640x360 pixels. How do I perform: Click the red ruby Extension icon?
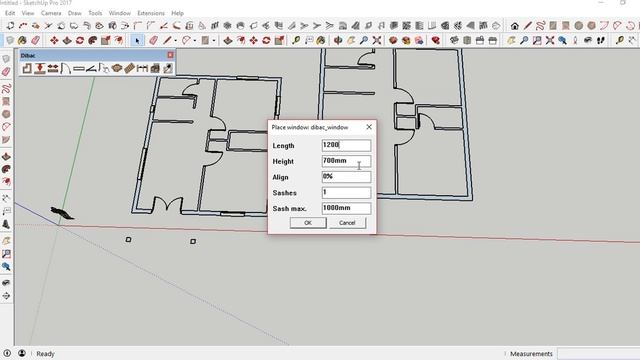pyautogui.click(x=436, y=40)
